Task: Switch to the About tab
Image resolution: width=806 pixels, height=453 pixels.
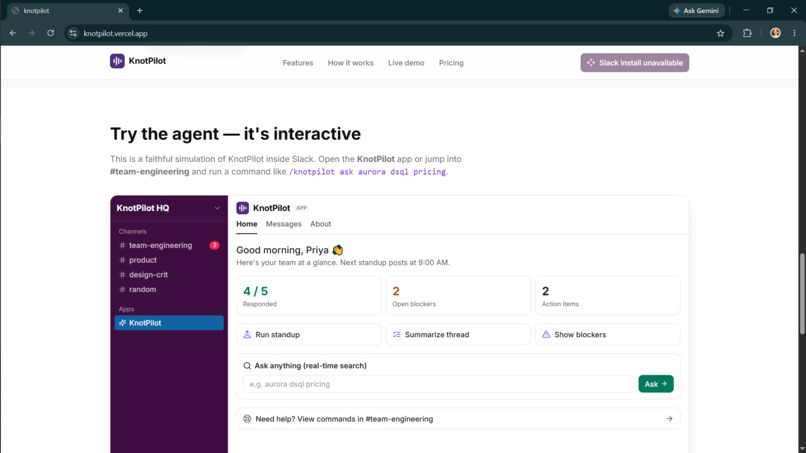Action: pos(320,224)
